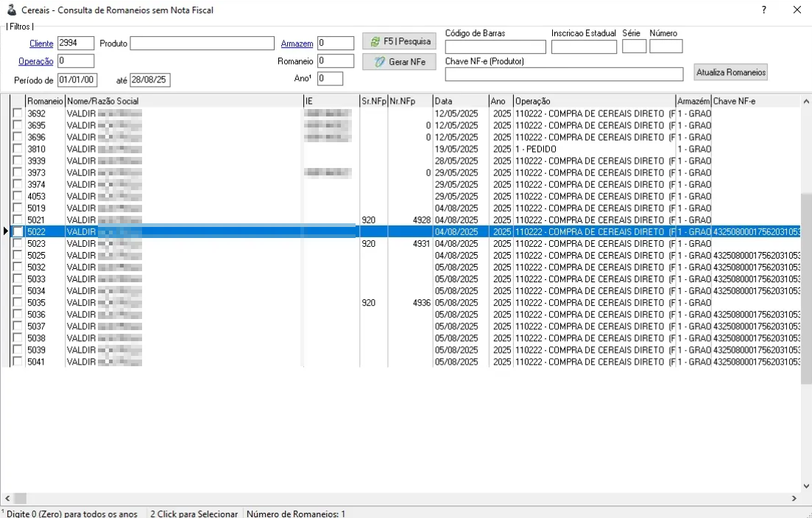
Task: Check the box for romaneio 3810
Action: coord(18,149)
